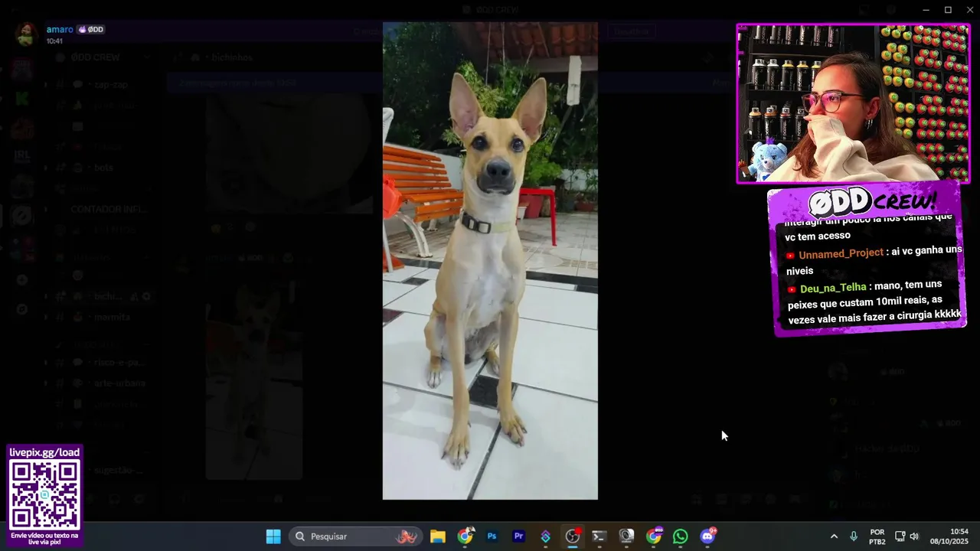Open WhatsApp from the taskbar
980x551 pixels.
681,536
